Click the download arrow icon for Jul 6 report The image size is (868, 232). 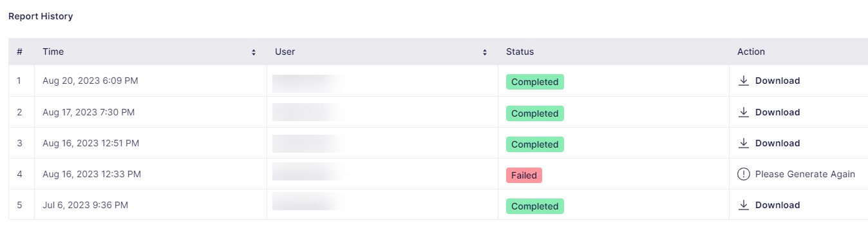click(x=744, y=205)
